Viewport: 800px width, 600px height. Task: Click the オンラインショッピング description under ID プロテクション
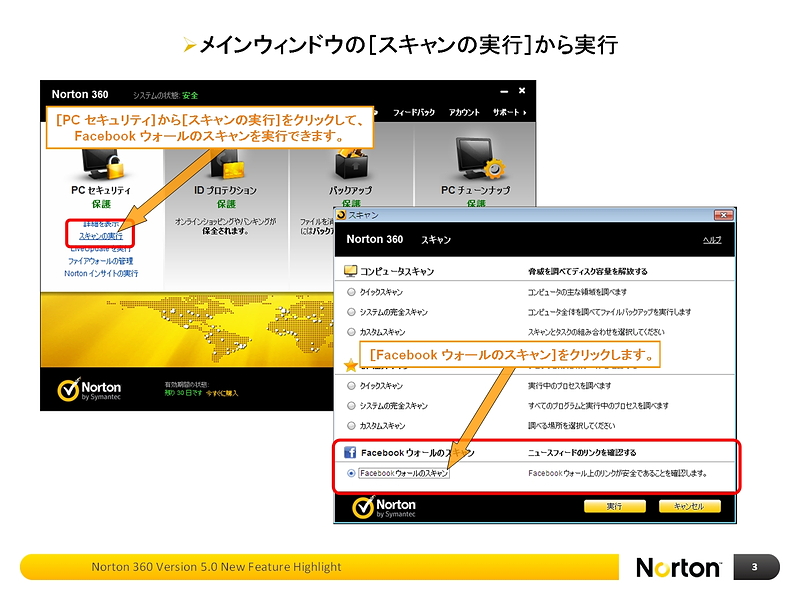click(226, 226)
